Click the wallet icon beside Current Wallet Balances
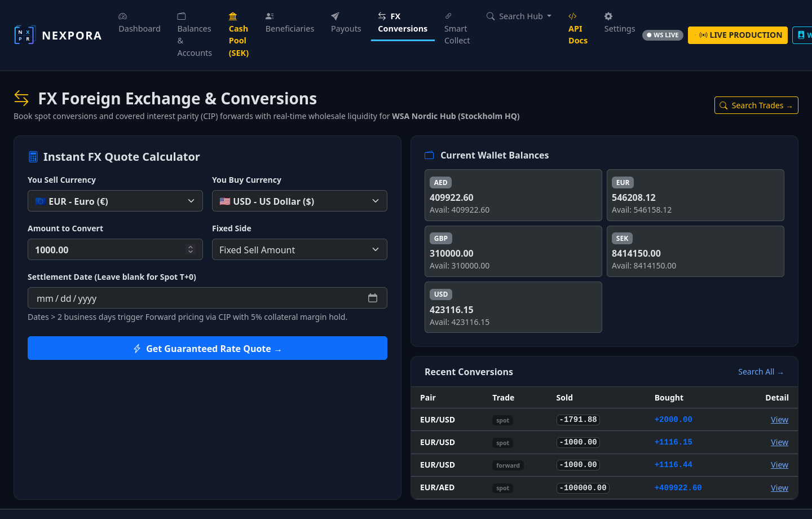This screenshot has width=812, height=519. [x=429, y=155]
